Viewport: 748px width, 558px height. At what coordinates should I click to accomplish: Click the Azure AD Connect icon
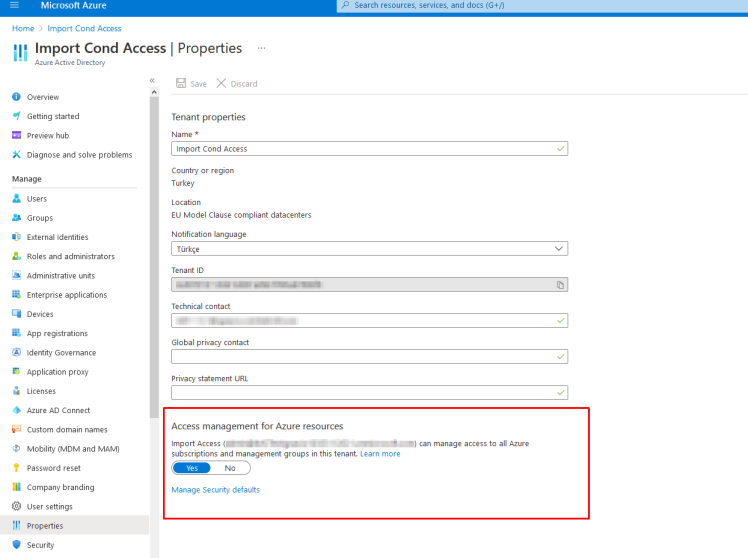point(16,410)
